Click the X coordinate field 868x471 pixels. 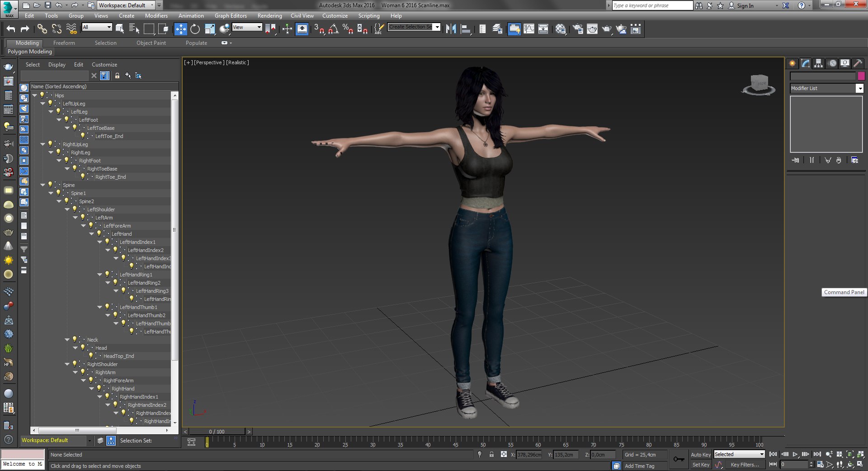point(528,455)
